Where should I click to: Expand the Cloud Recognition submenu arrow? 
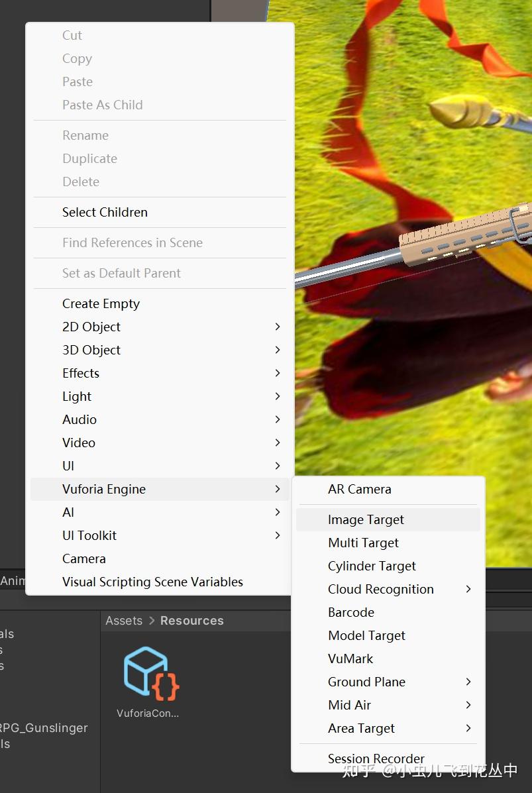click(x=468, y=589)
